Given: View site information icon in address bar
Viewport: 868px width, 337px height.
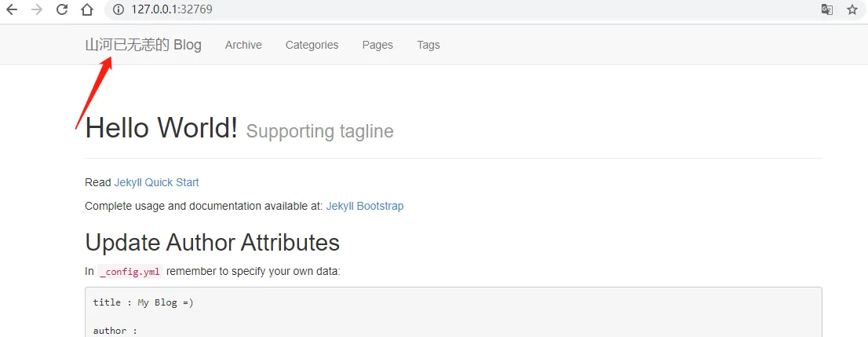Looking at the screenshot, I should 119,10.
